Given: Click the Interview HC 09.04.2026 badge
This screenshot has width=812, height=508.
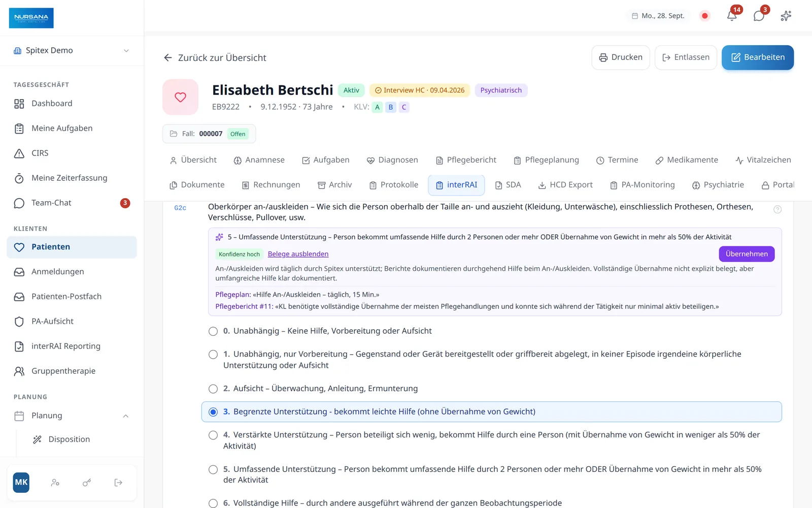Looking at the screenshot, I should tap(420, 90).
